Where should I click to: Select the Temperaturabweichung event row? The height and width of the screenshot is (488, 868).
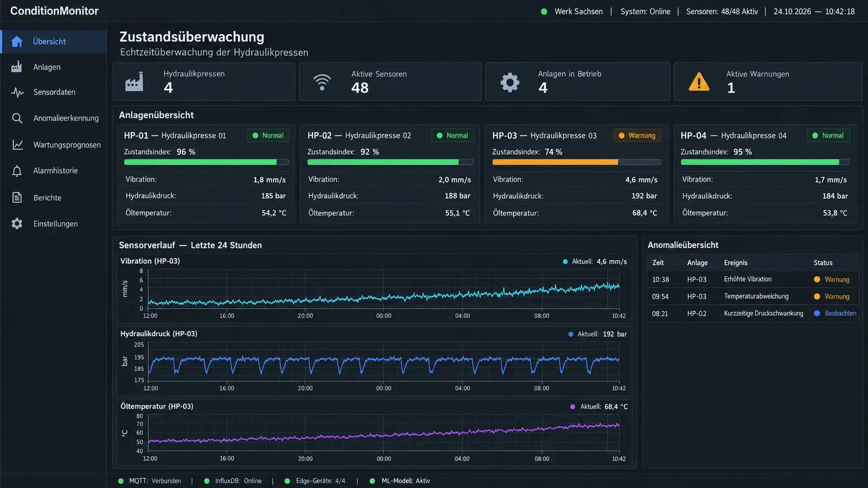[x=753, y=297]
